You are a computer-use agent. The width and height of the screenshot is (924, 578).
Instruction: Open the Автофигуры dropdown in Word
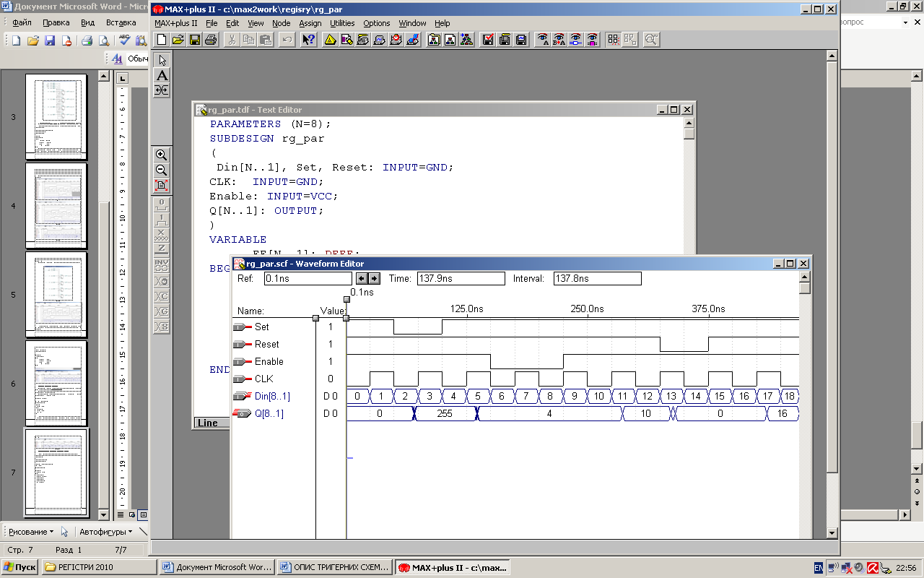tap(105, 531)
